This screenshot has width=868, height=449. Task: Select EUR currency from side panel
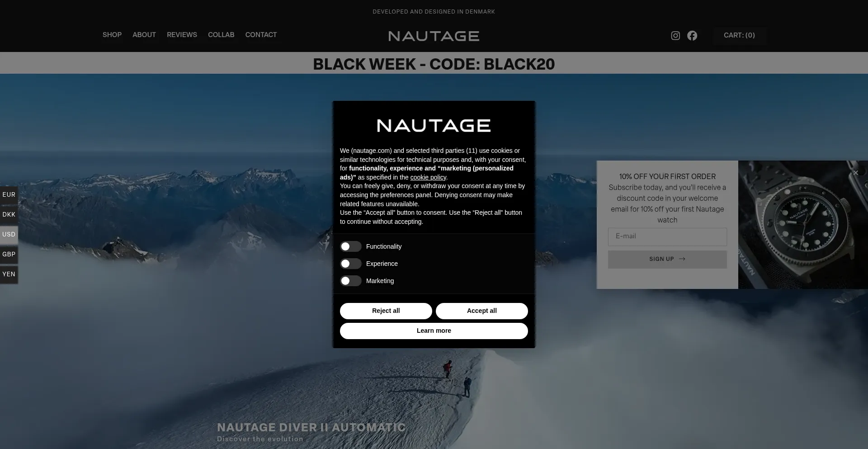[9, 194]
